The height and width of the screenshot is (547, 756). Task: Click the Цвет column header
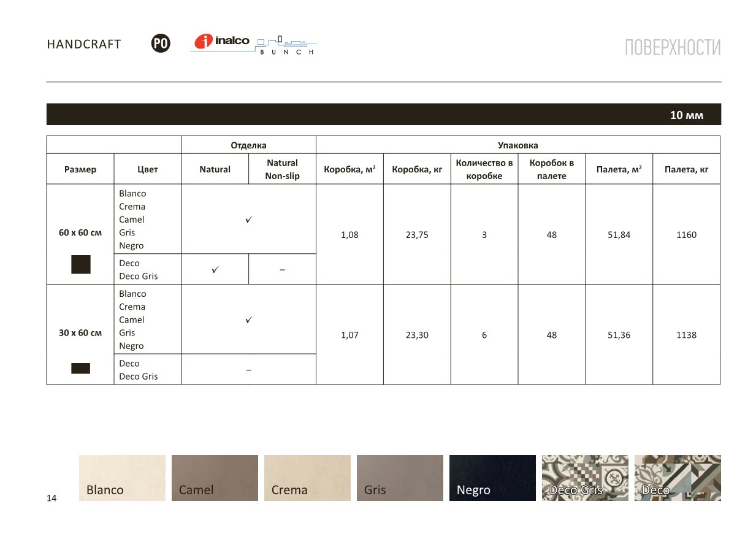click(x=148, y=169)
